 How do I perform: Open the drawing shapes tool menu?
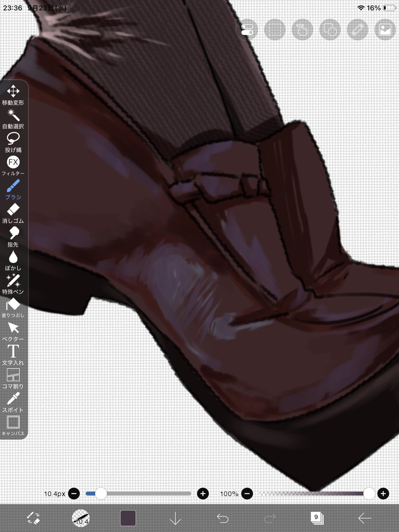pos(330,30)
